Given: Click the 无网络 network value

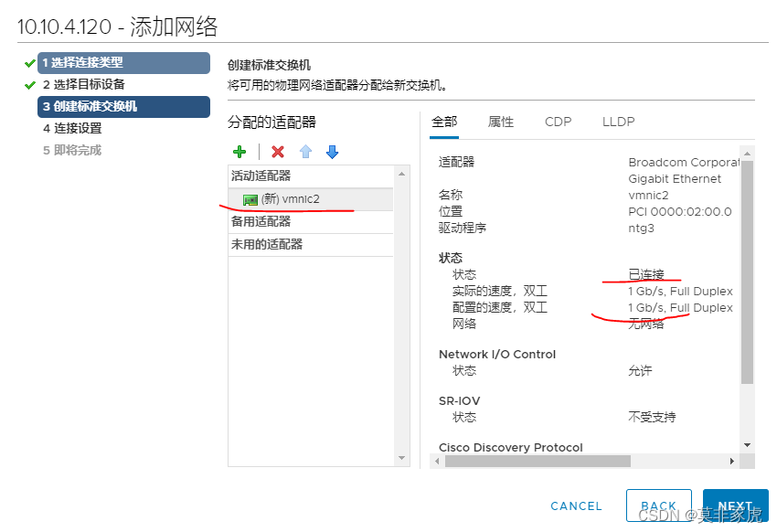Looking at the screenshot, I should coord(646,324).
